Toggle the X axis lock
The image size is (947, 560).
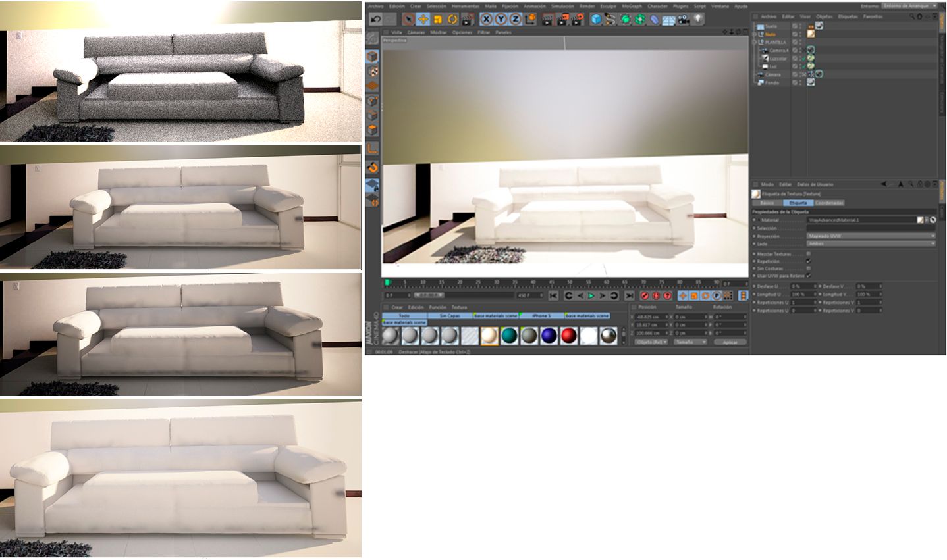[487, 19]
